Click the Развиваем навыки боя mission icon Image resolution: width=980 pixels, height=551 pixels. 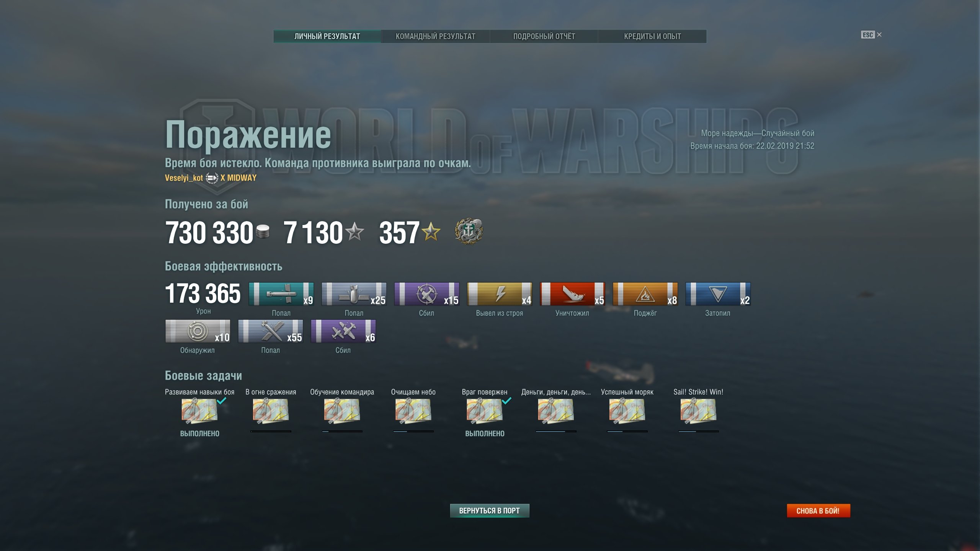point(199,411)
